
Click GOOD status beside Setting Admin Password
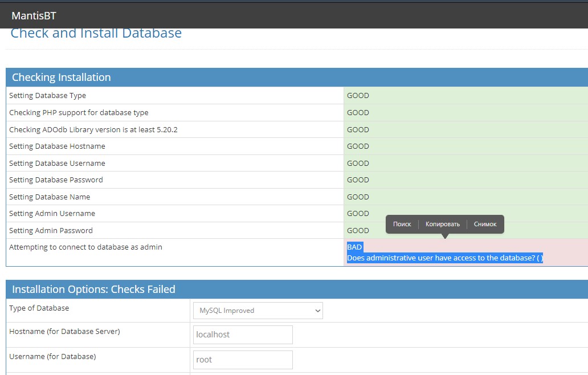tap(358, 231)
